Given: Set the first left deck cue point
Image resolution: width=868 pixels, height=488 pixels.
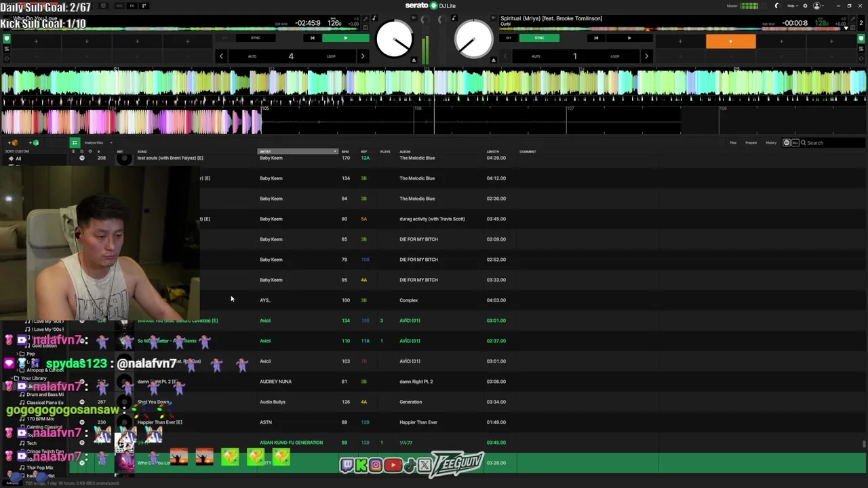Looking at the screenshot, I should point(36,41).
